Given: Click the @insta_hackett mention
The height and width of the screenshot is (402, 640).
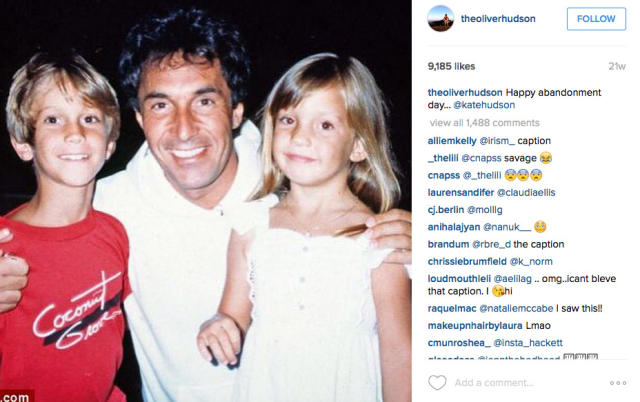Looking at the screenshot, I should [x=528, y=343].
